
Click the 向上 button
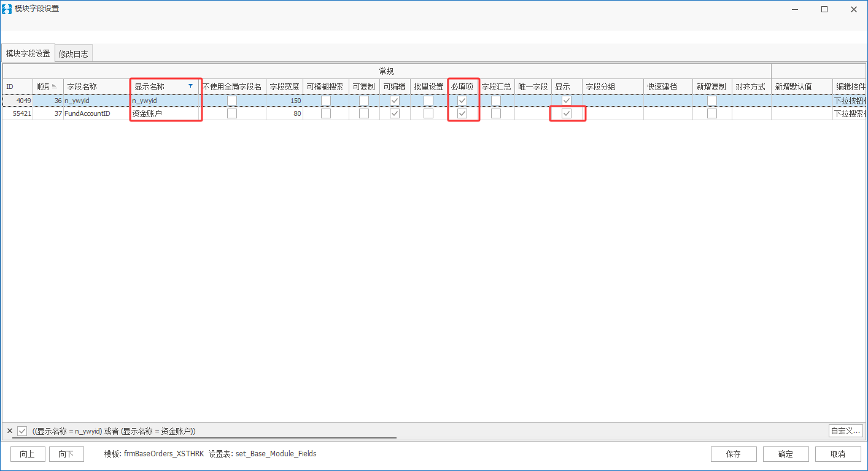pyautogui.click(x=27, y=454)
